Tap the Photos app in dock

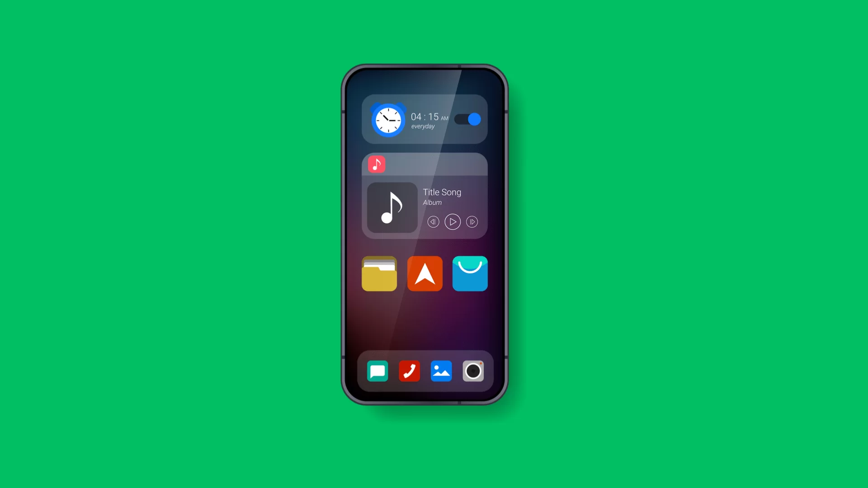(441, 371)
